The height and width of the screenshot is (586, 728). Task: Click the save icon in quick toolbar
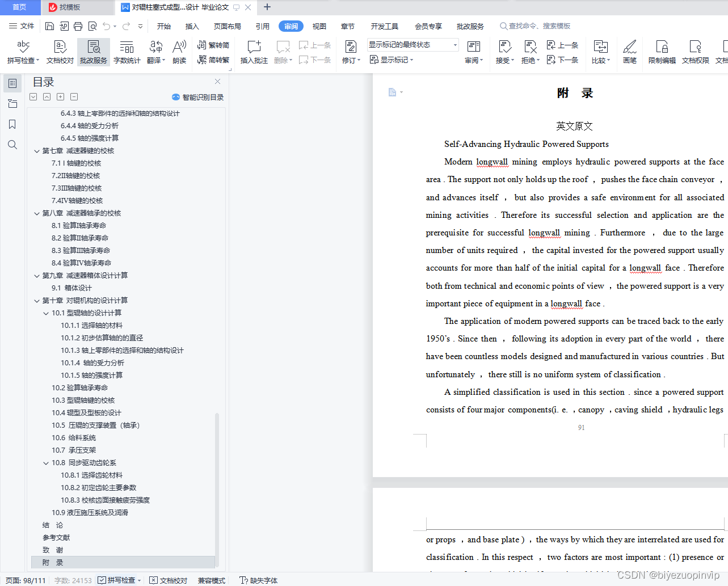(49, 26)
